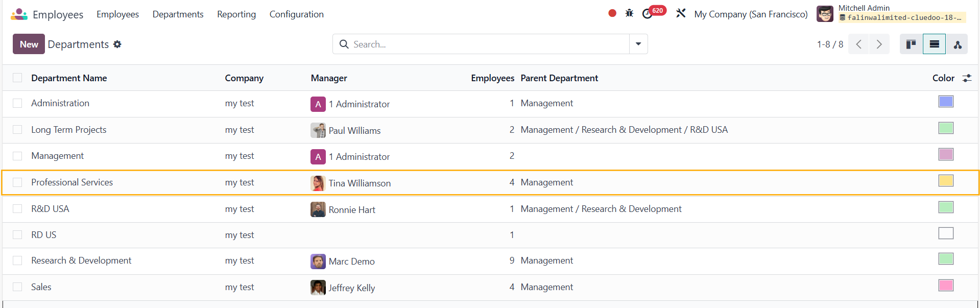
Task: Click the yellow color swatch for Professional Services
Action: tap(945, 181)
